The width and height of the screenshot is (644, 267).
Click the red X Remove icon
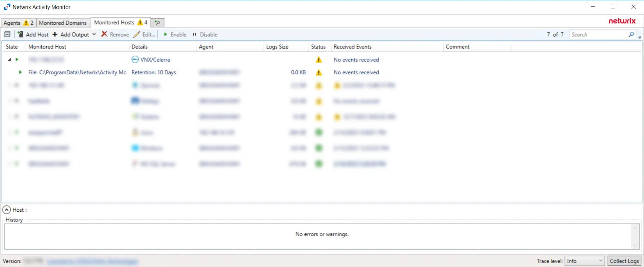coord(104,34)
